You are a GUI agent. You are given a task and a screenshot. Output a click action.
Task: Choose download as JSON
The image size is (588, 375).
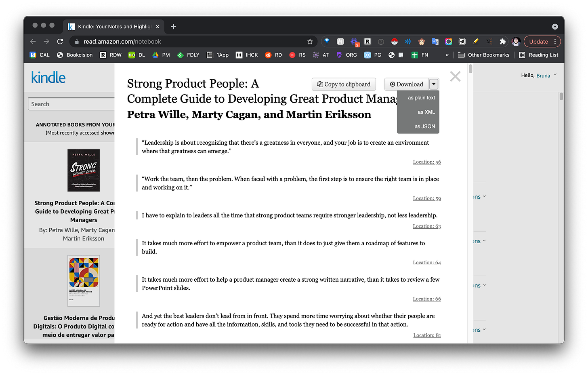425,126
